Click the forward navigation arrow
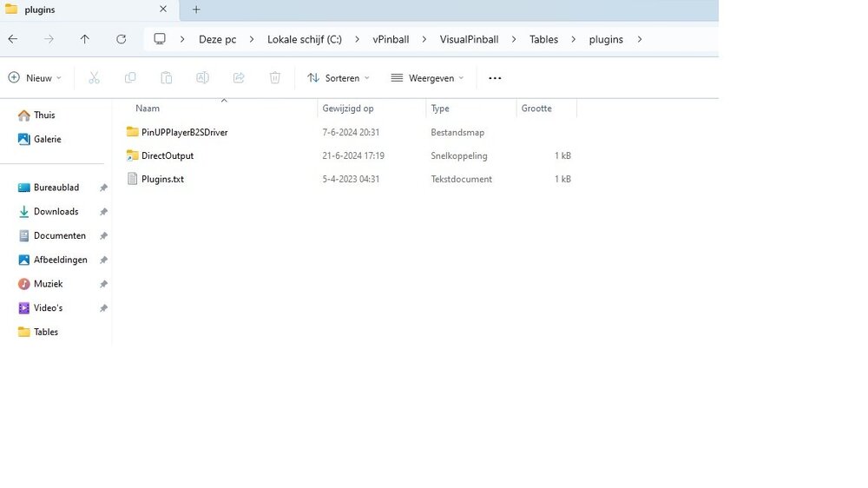Image resolution: width=868 pixels, height=488 pixels. pyautogui.click(x=49, y=39)
